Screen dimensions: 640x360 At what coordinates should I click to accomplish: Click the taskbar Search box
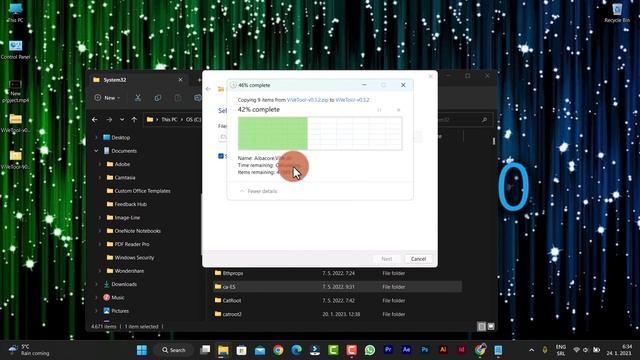[173, 350]
